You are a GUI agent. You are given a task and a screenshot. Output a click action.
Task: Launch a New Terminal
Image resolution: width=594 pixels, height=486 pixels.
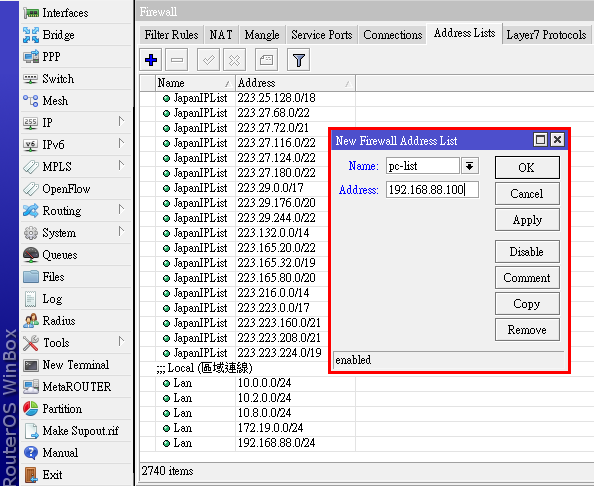pos(76,365)
